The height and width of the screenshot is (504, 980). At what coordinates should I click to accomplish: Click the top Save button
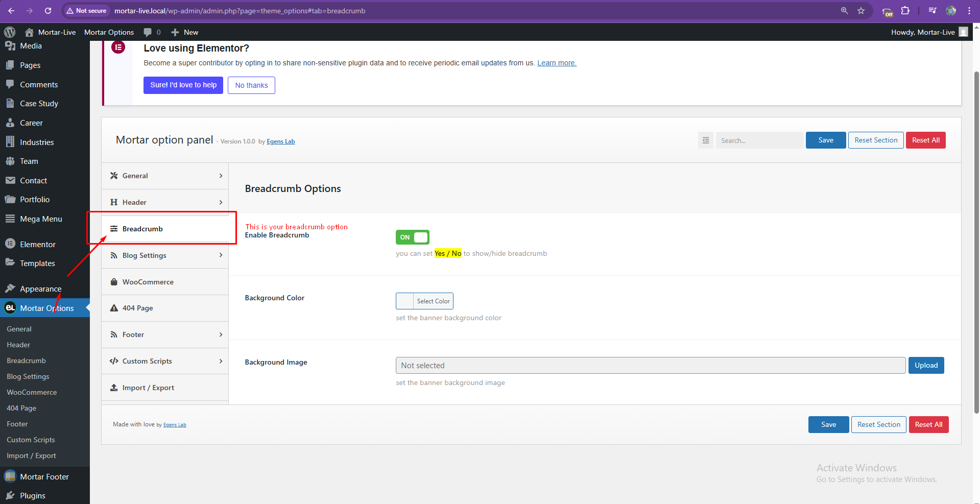point(826,140)
